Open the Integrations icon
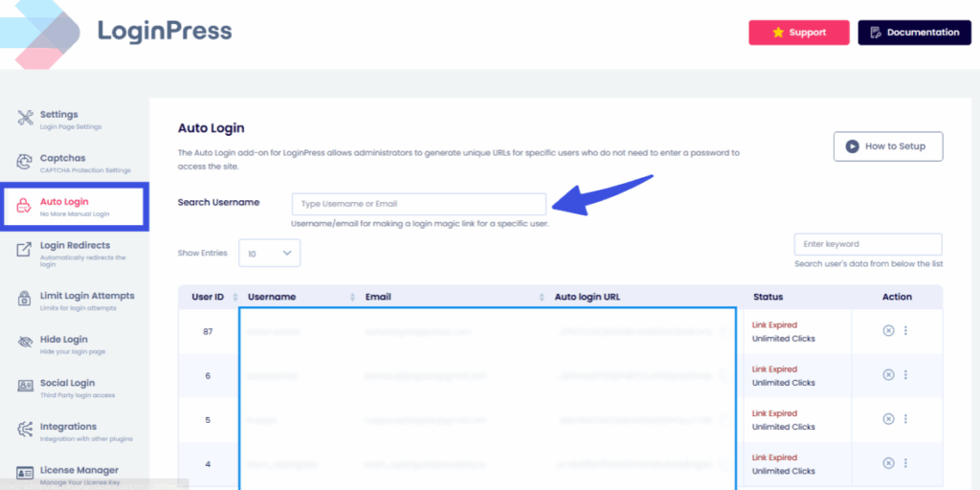The height and width of the screenshot is (490, 980). [25, 430]
